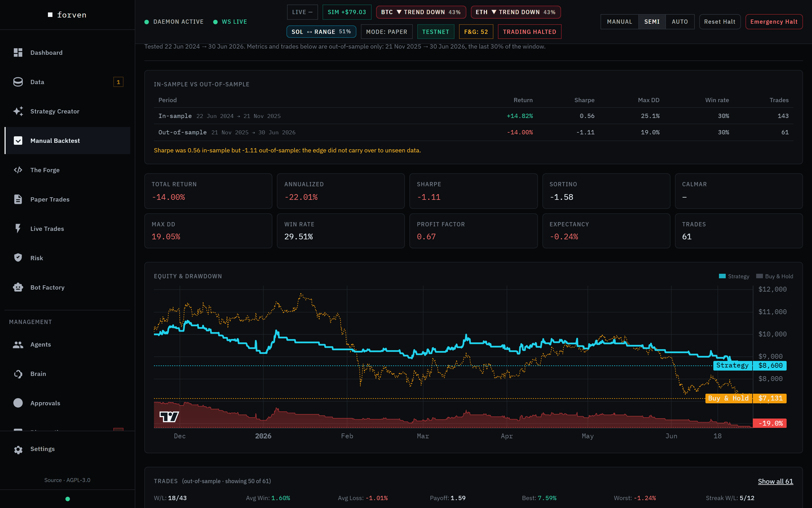Click the LIVE status chip
This screenshot has width=812, height=508.
[302, 12]
